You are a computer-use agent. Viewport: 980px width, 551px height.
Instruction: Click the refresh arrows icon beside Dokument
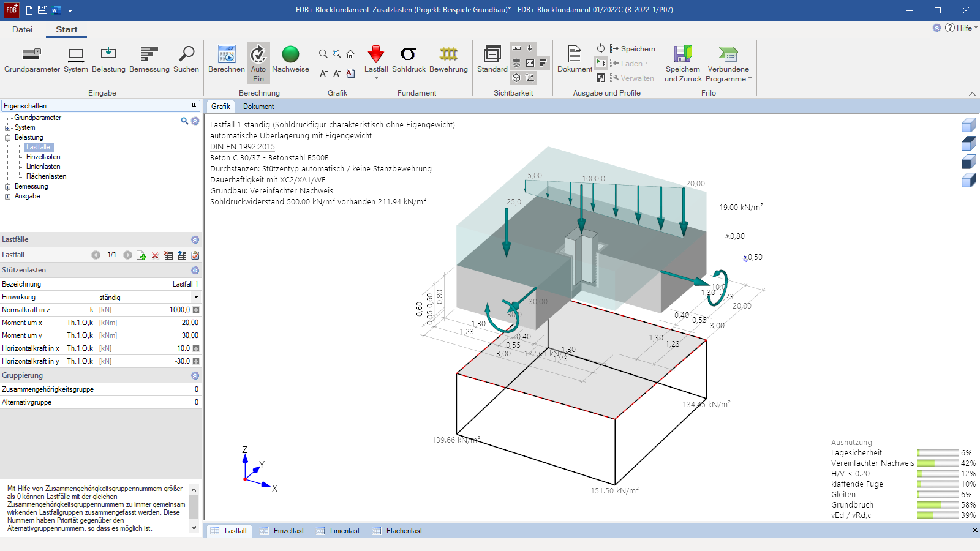point(601,48)
